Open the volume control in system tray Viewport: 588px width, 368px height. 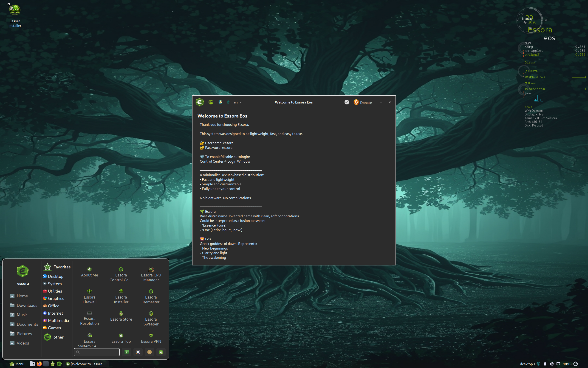(551, 364)
